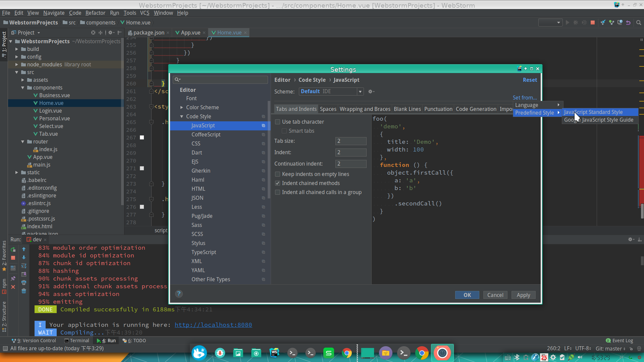This screenshot has height=362, width=644.
Task: Enable Indent all chained calls in a group
Action: coord(277,192)
